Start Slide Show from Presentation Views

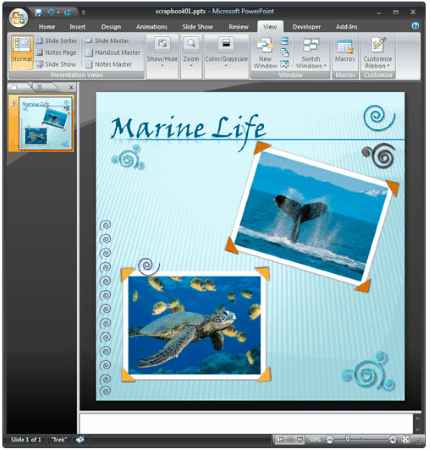pos(56,64)
